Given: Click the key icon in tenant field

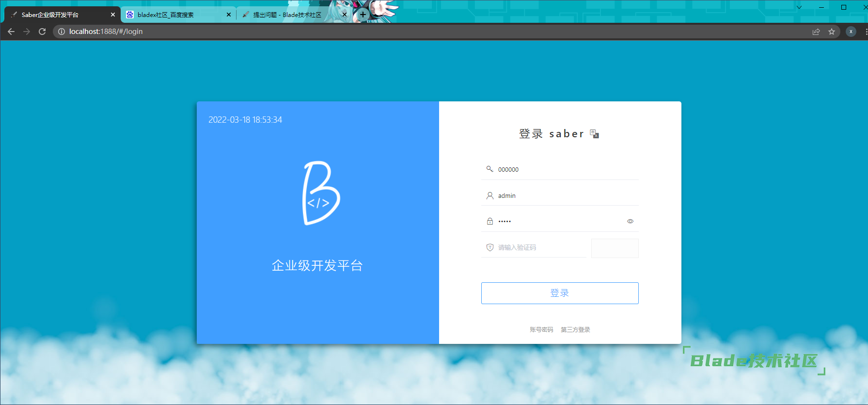Looking at the screenshot, I should tap(490, 169).
